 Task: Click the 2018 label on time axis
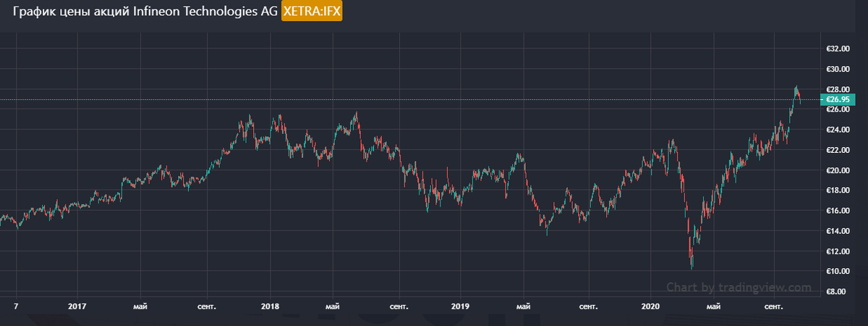point(270,306)
